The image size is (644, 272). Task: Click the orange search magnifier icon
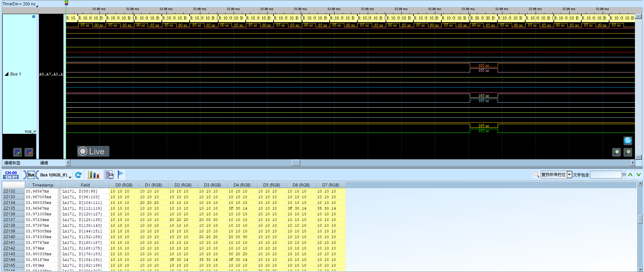click(x=536, y=174)
